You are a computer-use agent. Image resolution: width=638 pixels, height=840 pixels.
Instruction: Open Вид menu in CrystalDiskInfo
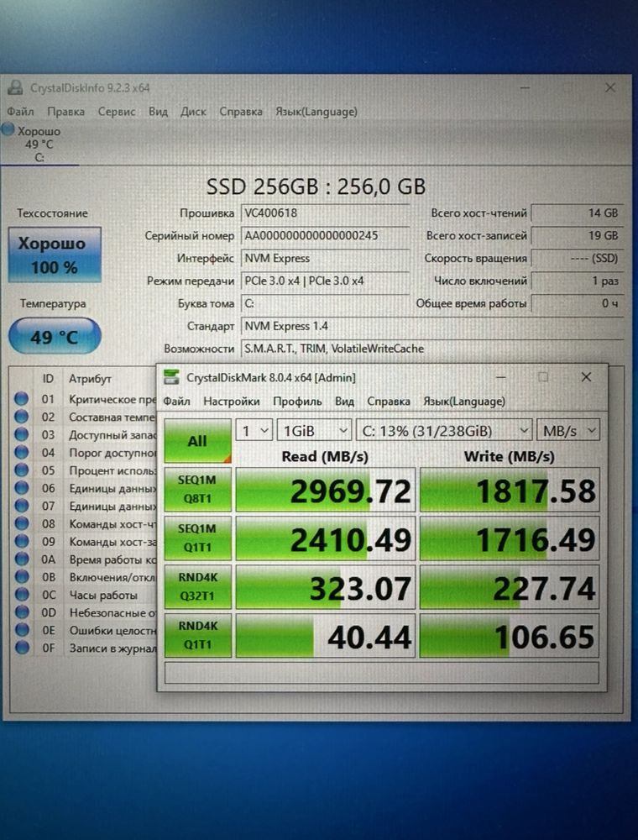158,112
